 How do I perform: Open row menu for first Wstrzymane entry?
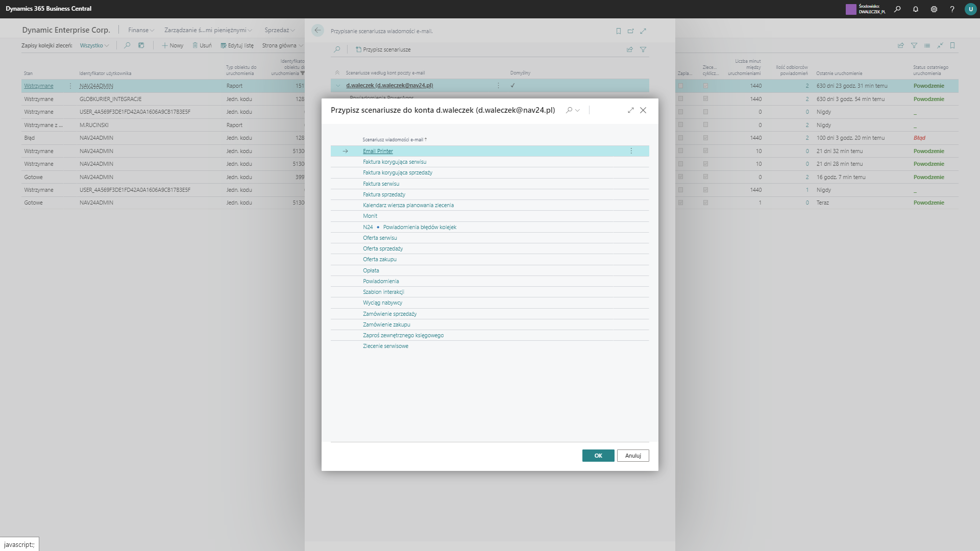70,86
